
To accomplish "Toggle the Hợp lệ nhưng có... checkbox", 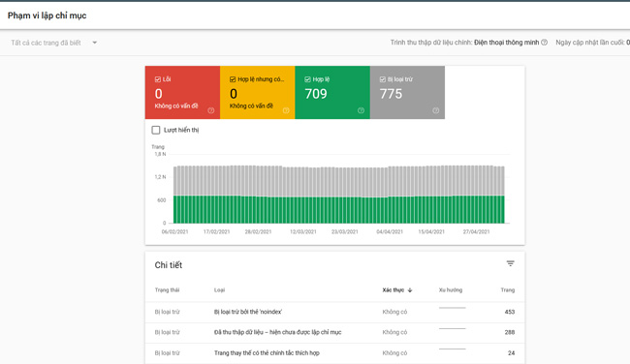I will coord(233,79).
